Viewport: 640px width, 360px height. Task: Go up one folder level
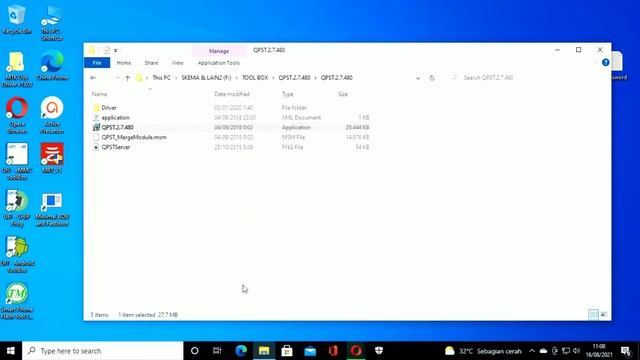click(x=127, y=78)
